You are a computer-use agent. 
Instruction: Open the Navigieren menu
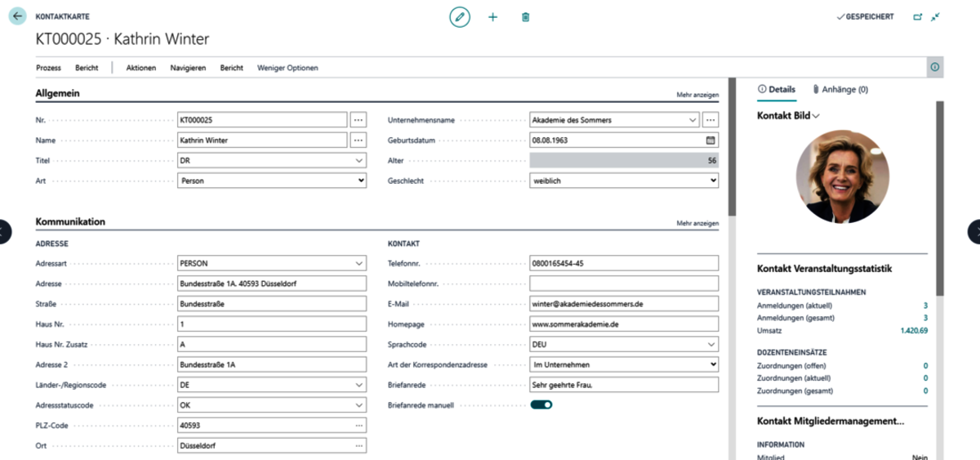pyautogui.click(x=188, y=68)
